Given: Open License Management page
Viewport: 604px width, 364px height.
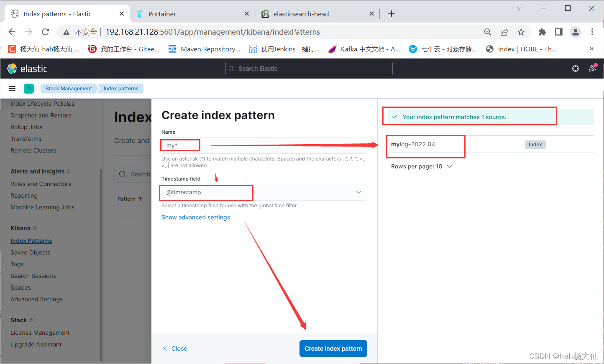Looking at the screenshot, I should coord(40,333).
